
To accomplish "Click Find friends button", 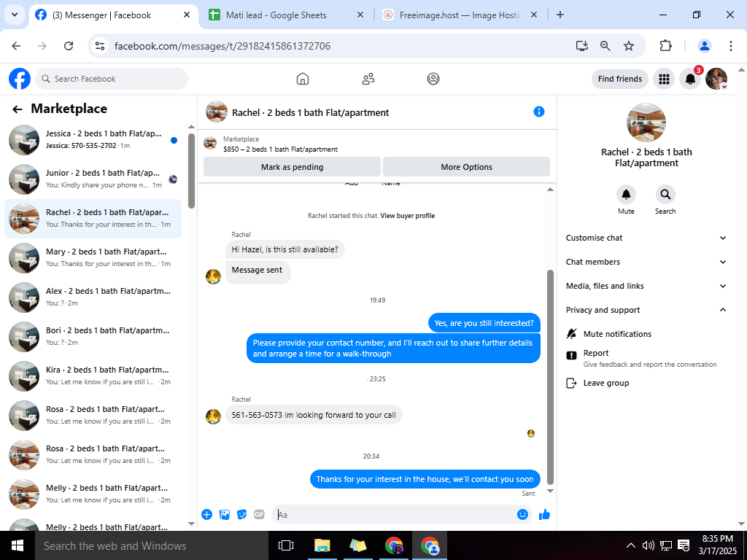I will [620, 79].
